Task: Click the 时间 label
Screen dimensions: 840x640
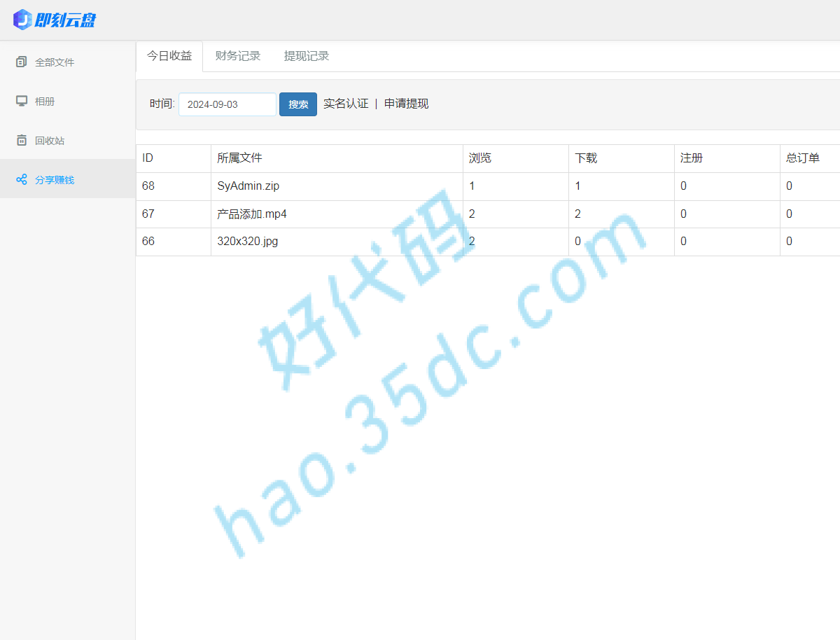Action: tap(162, 104)
